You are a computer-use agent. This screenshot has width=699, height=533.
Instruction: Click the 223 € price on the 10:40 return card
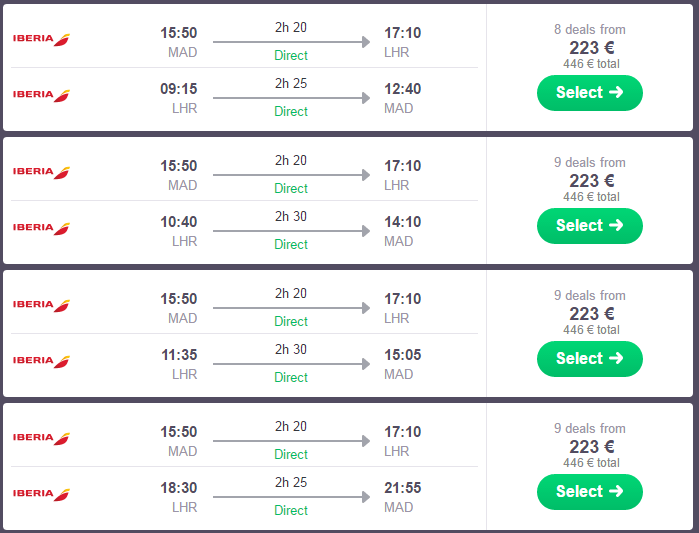click(x=589, y=180)
